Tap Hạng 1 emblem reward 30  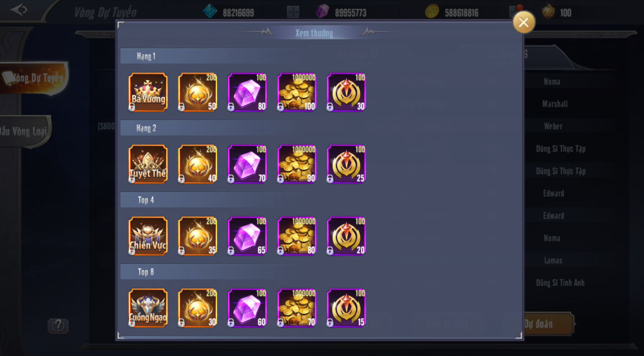click(x=346, y=92)
